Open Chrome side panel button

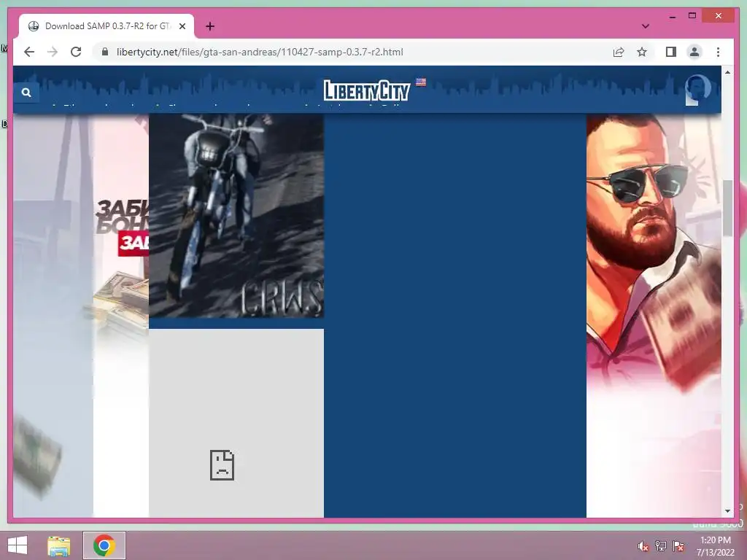671,52
